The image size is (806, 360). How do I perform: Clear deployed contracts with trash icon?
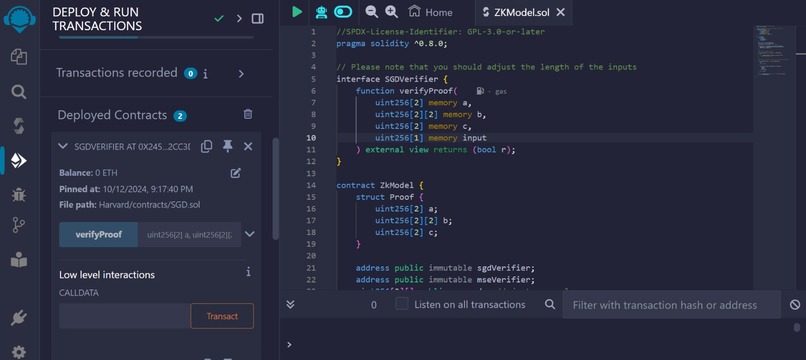tap(248, 114)
